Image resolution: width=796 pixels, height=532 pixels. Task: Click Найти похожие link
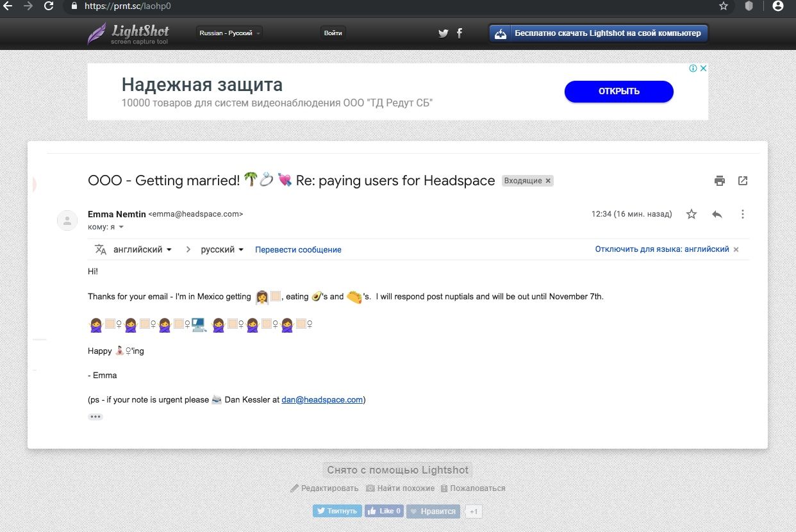point(401,488)
